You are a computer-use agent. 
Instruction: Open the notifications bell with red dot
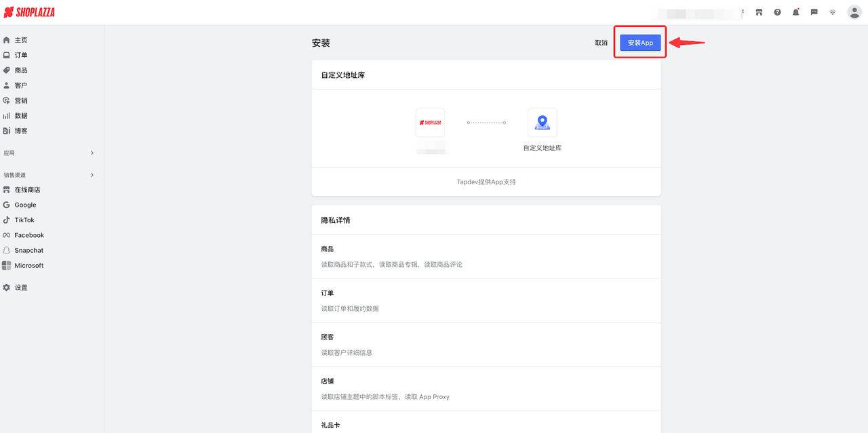coord(795,12)
